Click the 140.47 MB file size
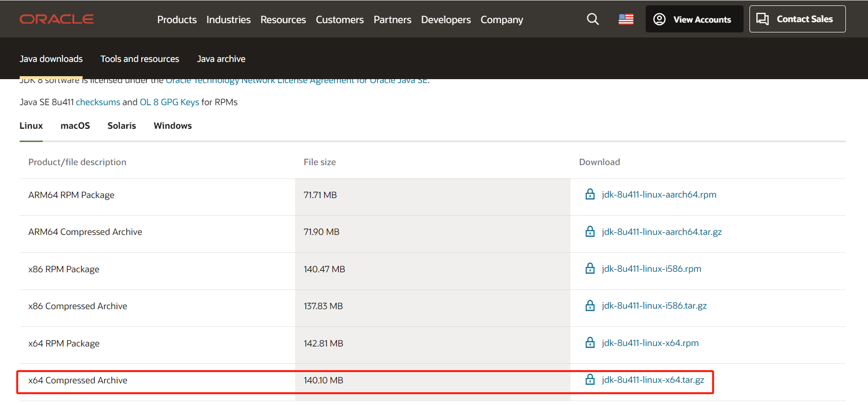The height and width of the screenshot is (405, 868). (325, 269)
